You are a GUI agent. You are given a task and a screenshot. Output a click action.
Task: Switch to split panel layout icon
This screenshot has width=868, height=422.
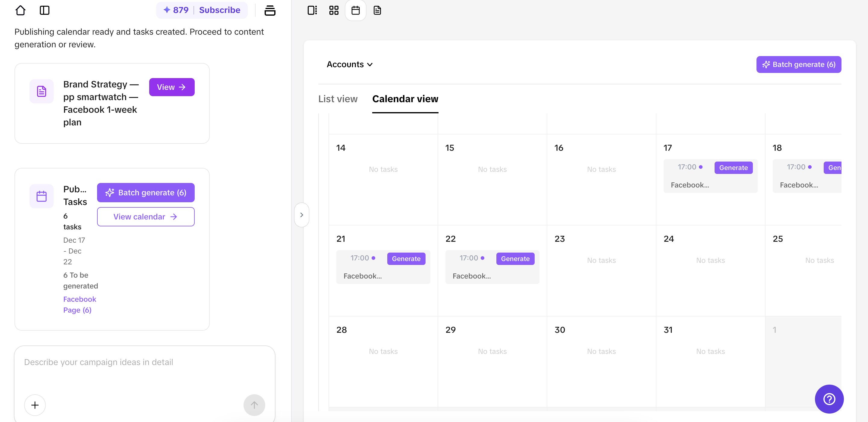pyautogui.click(x=312, y=11)
